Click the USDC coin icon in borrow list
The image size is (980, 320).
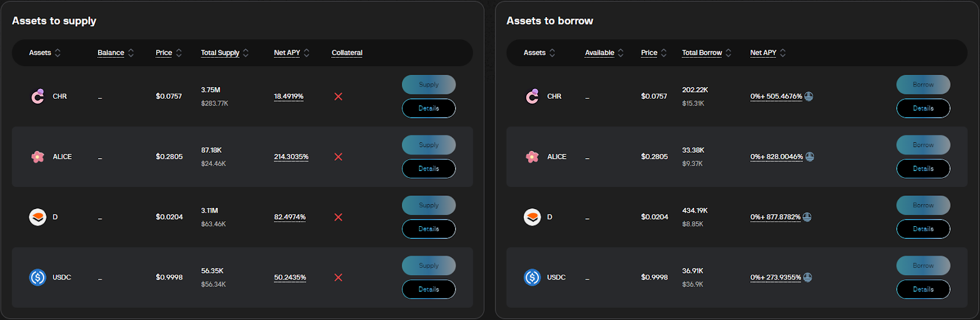pyautogui.click(x=532, y=278)
